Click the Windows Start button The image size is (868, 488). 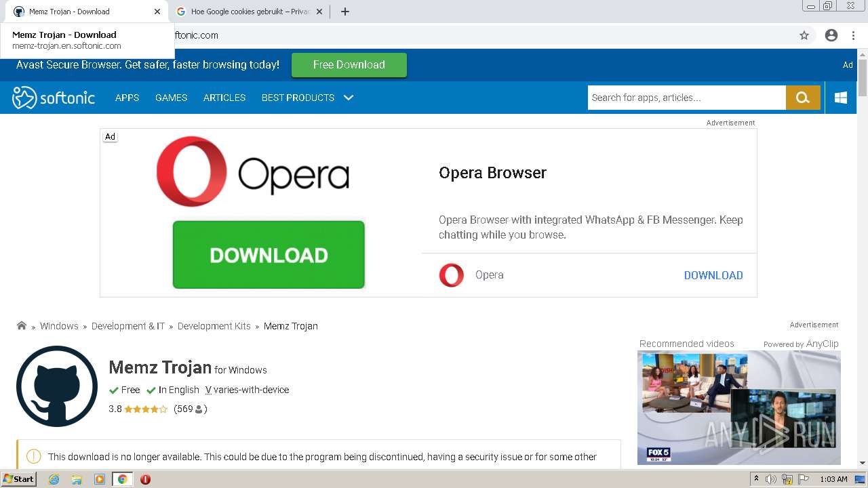click(x=18, y=479)
